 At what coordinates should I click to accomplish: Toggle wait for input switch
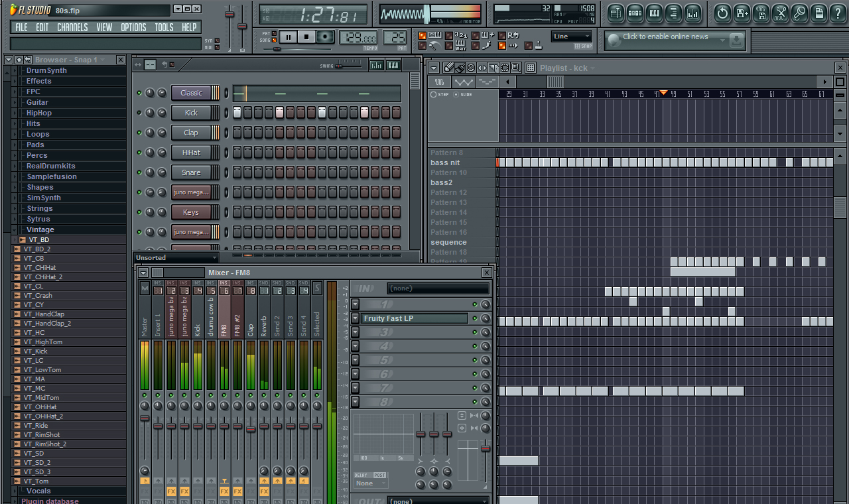pyautogui.click(x=449, y=46)
